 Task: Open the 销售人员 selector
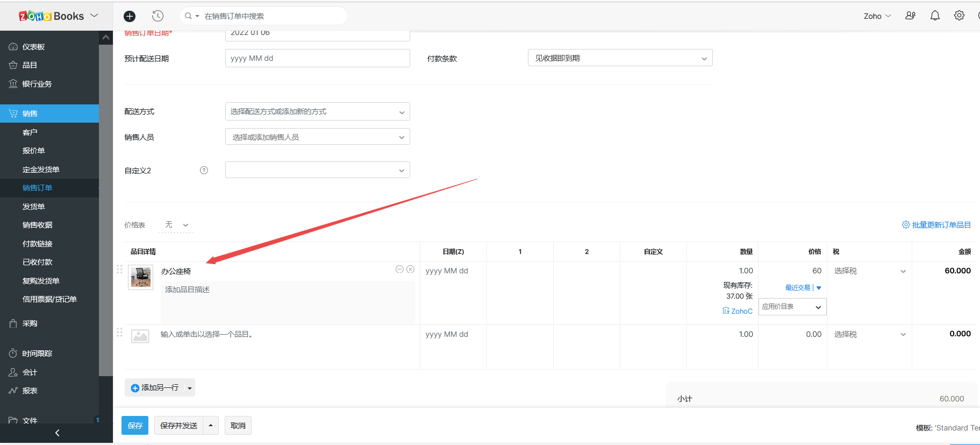click(317, 137)
